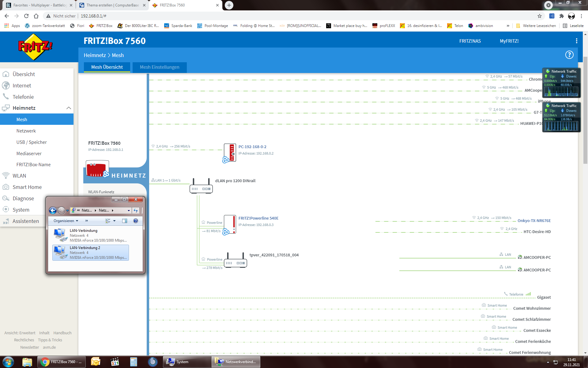Open Organisieren dropdown in network window
588x368 pixels.
tap(66, 221)
